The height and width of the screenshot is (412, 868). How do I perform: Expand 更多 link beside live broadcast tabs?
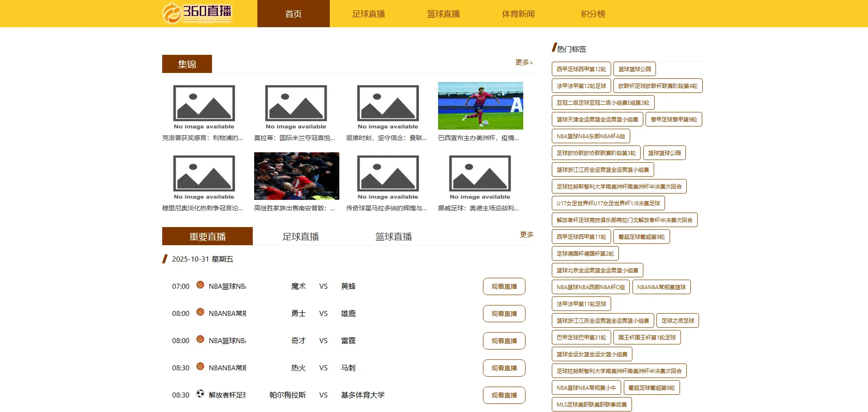click(x=526, y=234)
